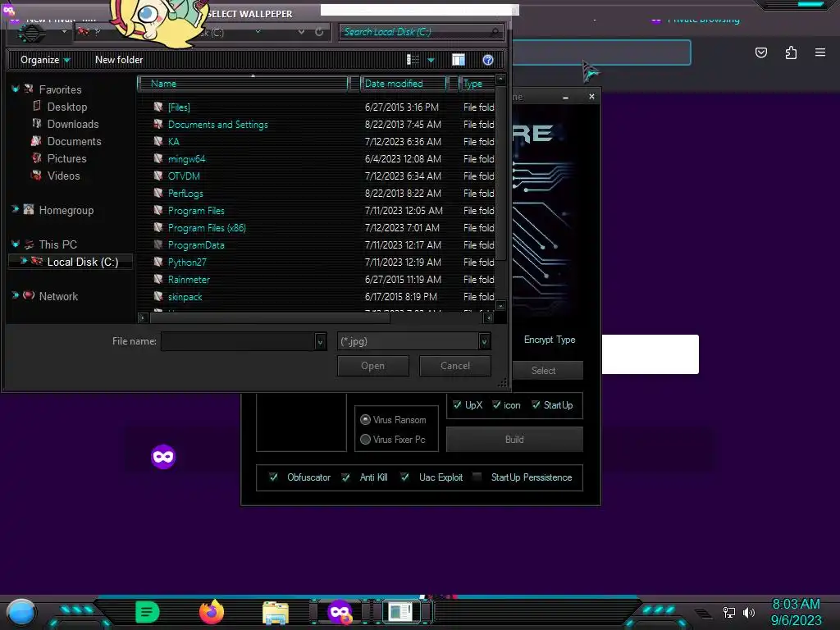This screenshot has width=840, height=630.
Task: Click the [Files] folder icon
Action: pyautogui.click(x=158, y=107)
